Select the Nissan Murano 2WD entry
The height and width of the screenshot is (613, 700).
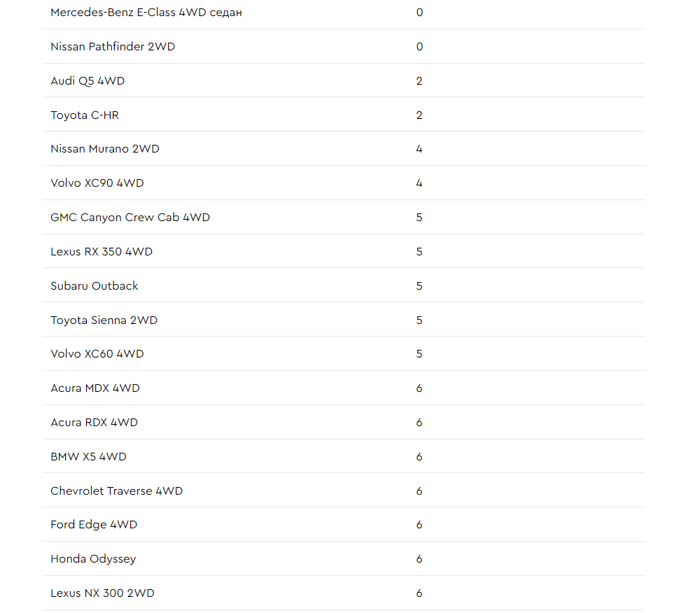coord(105,148)
